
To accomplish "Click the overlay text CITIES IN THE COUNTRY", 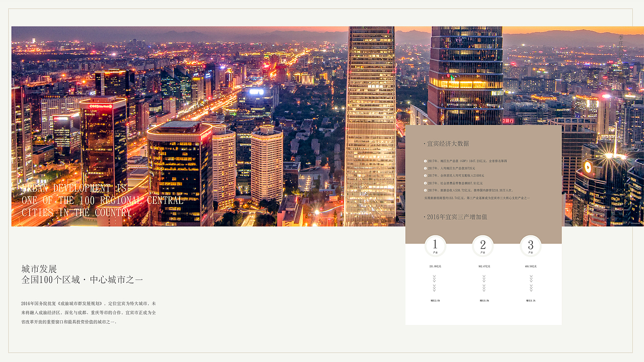I will tap(76, 213).
